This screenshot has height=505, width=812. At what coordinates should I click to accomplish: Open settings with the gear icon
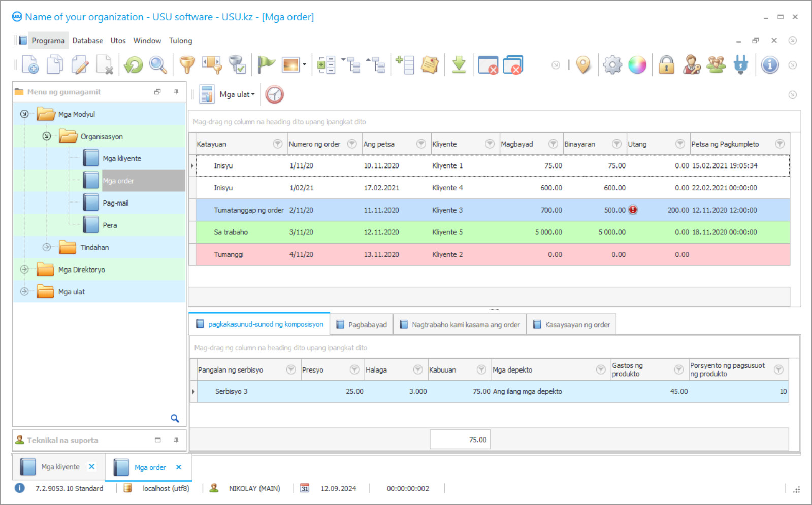coord(612,65)
